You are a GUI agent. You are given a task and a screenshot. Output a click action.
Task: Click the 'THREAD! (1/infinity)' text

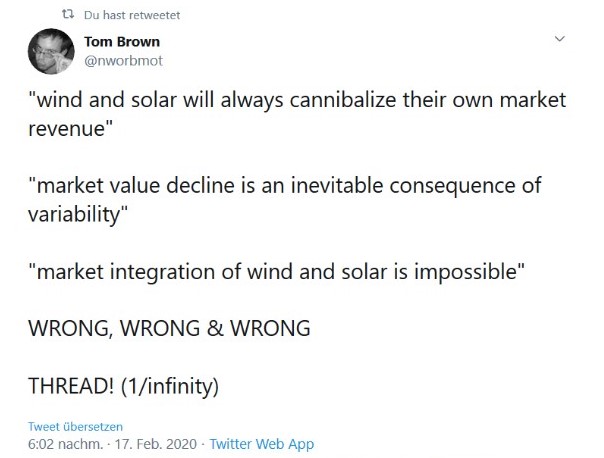[x=123, y=386]
